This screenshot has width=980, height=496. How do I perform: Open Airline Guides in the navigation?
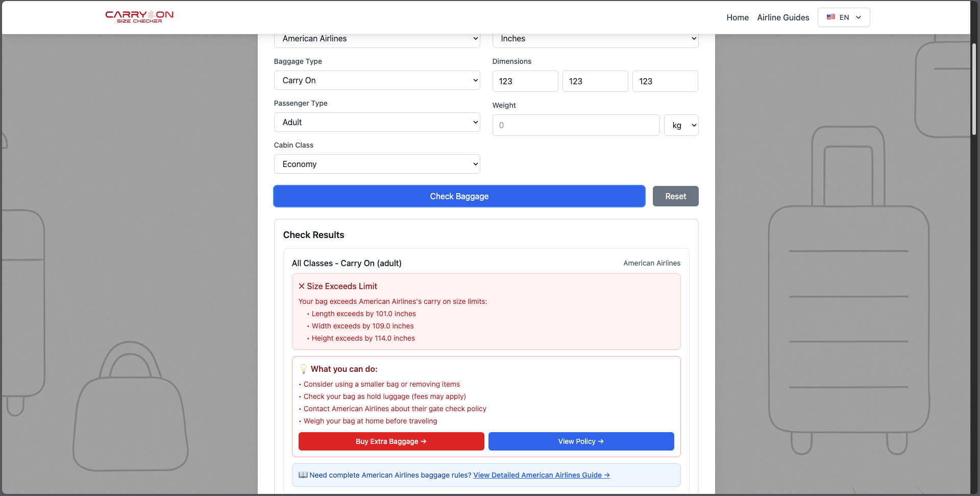pos(783,17)
